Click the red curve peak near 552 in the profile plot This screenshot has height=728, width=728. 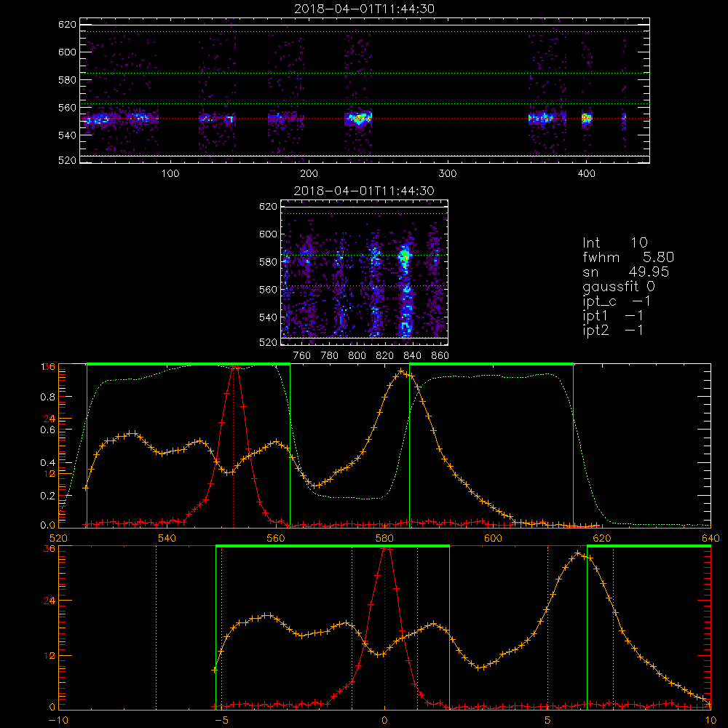coord(235,367)
